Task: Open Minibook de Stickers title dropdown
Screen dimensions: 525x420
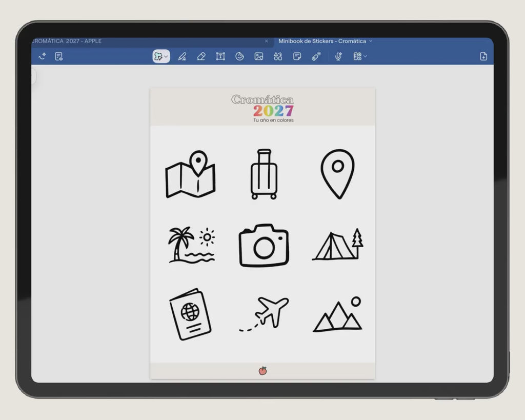Action: [371, 41]
